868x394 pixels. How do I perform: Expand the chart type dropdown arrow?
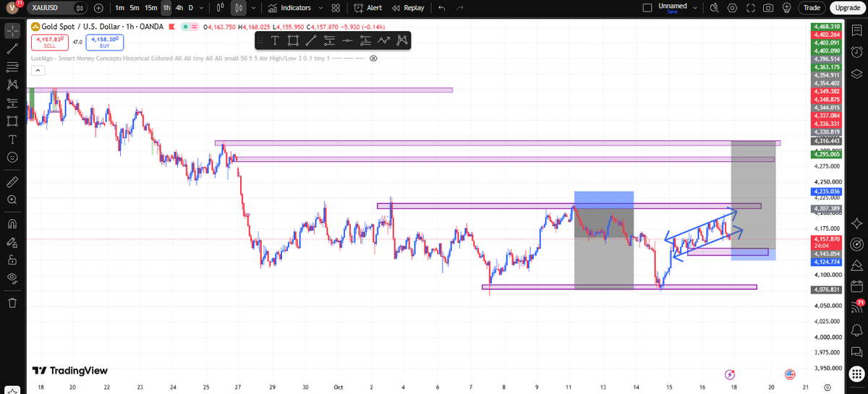[252, 8]
